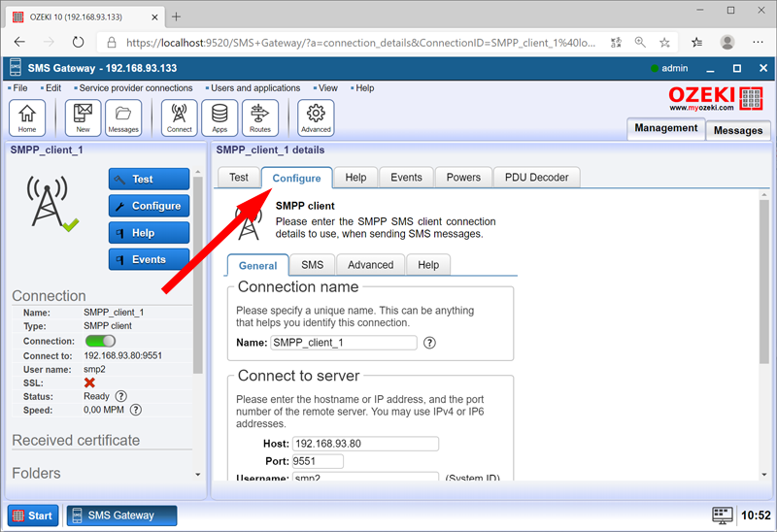Click the help icon next to Status Ready
This screenshot has width=777, height=532.
click(x=120, y=396)
